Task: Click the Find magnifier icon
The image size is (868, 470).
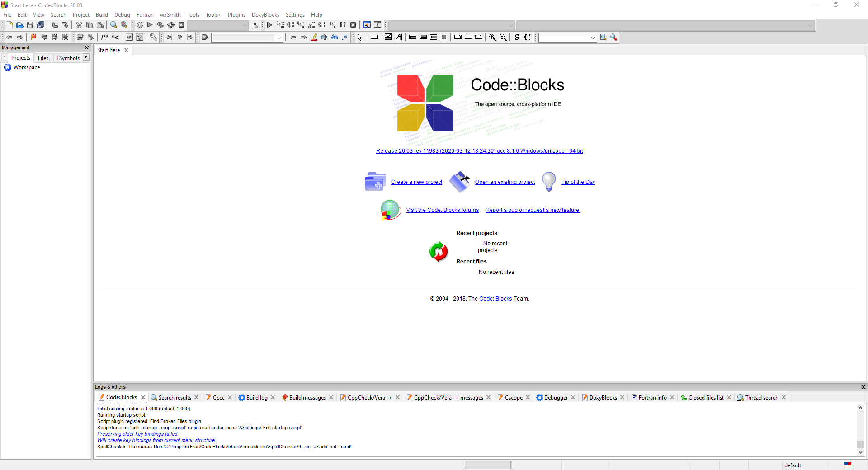Action: coord(114,25)
